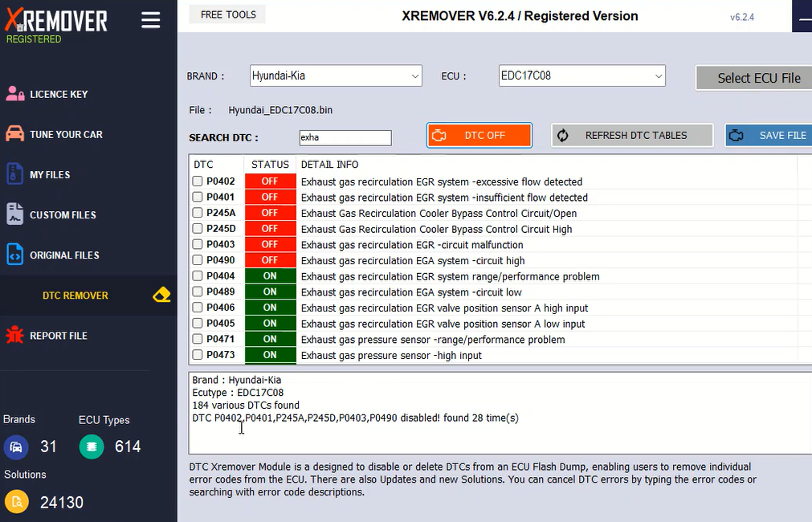Click the Solutions search-file icon
Image resolution: width=812 pixels, height=522 pixels.
click(x=17, y=502)
